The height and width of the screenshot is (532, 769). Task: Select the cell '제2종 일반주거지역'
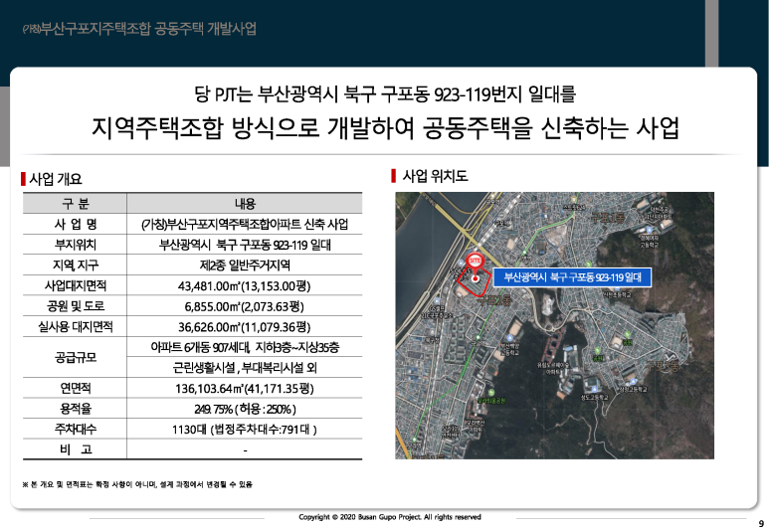pos(245,266)
